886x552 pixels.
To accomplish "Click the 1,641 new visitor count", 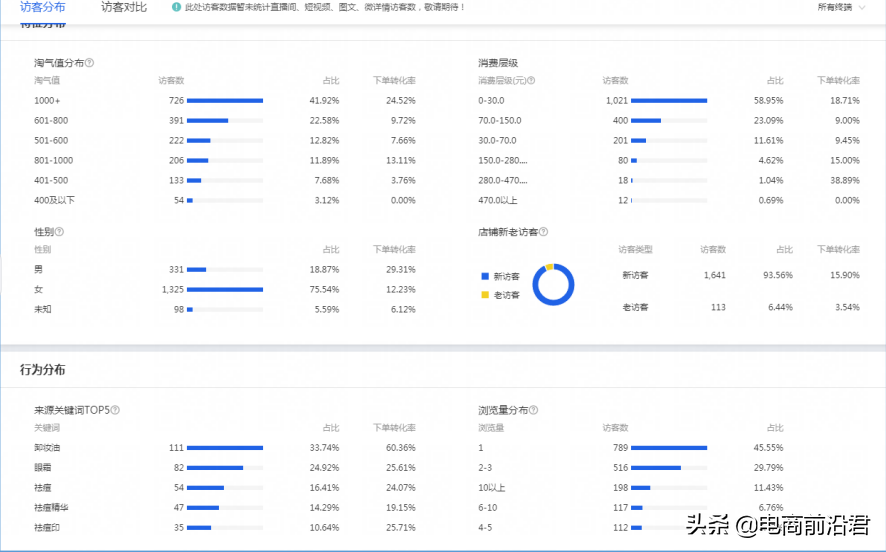I will click(715, 275).
